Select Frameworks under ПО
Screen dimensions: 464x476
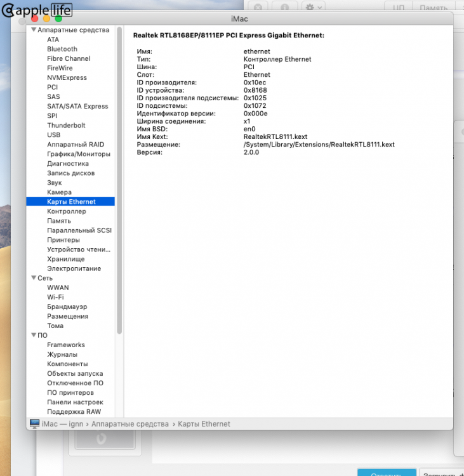click(x=66, y=345)
